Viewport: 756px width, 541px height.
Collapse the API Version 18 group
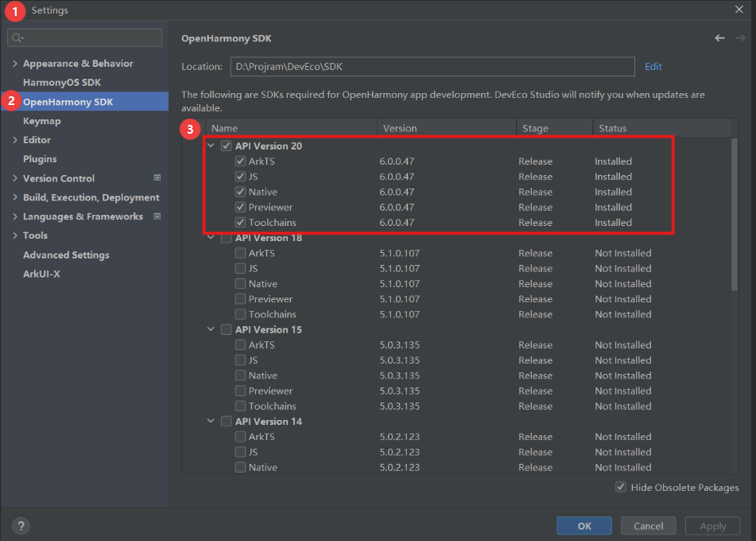(x=211, y=237)
